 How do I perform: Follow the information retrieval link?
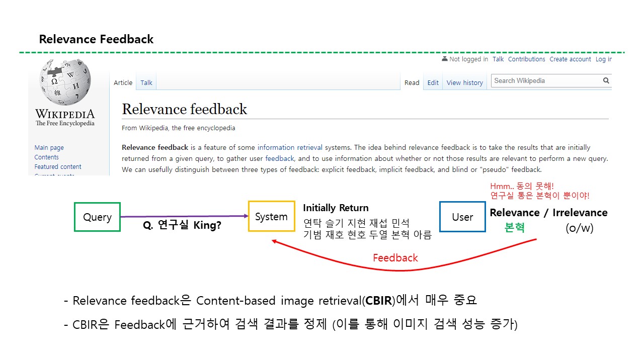pyautogui.click(x=290, y=148)
